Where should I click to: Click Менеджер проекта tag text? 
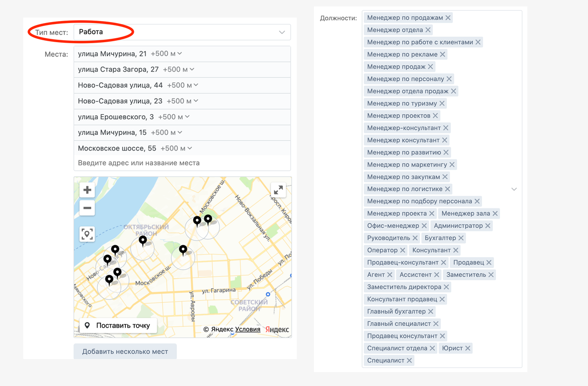coord(397,213)
